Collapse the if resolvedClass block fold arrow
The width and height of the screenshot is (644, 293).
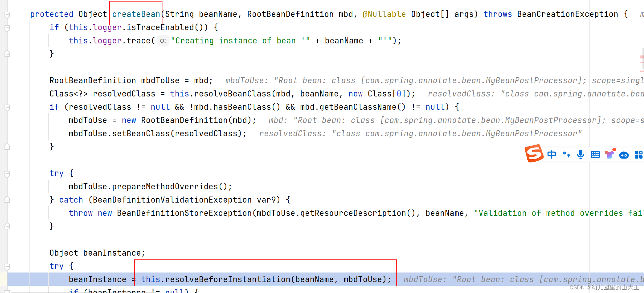click(7, 108)
